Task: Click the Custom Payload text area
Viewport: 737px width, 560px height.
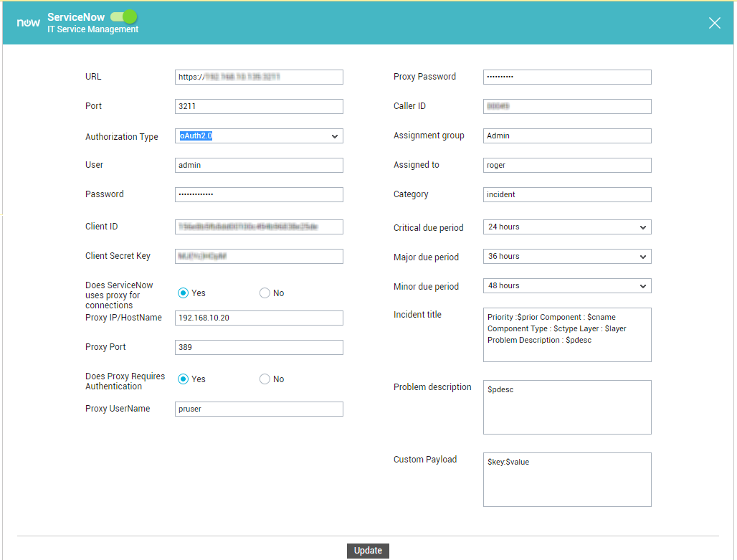Action: point(567,480)
